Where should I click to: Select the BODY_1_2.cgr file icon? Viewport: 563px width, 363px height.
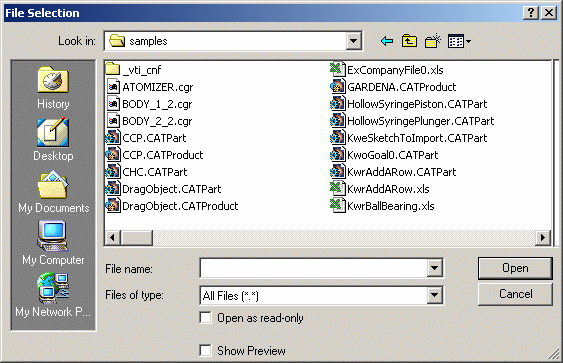pos(113,104)
